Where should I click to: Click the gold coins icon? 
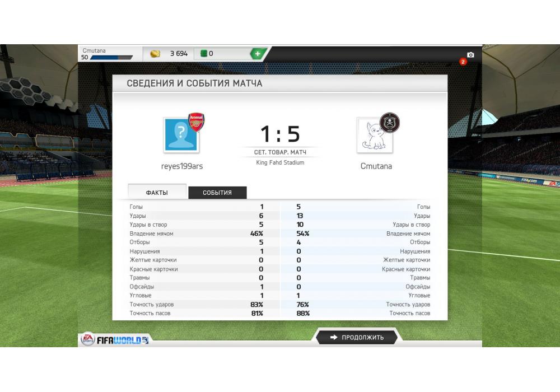point(155,54)
